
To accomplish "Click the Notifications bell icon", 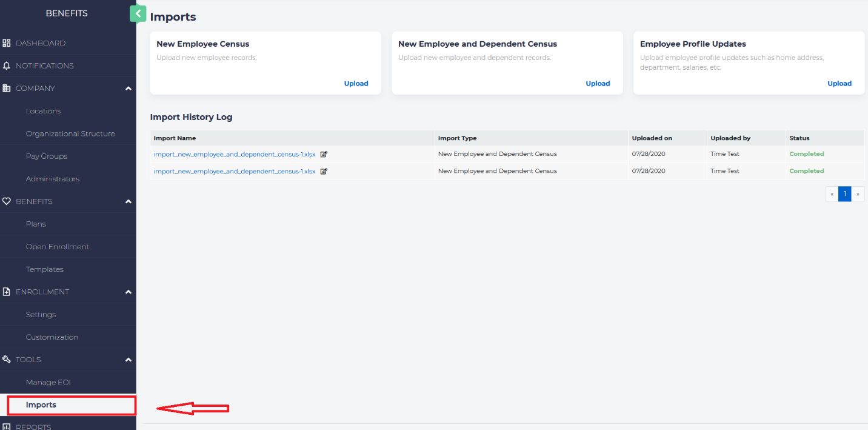I will click(7, 66).
